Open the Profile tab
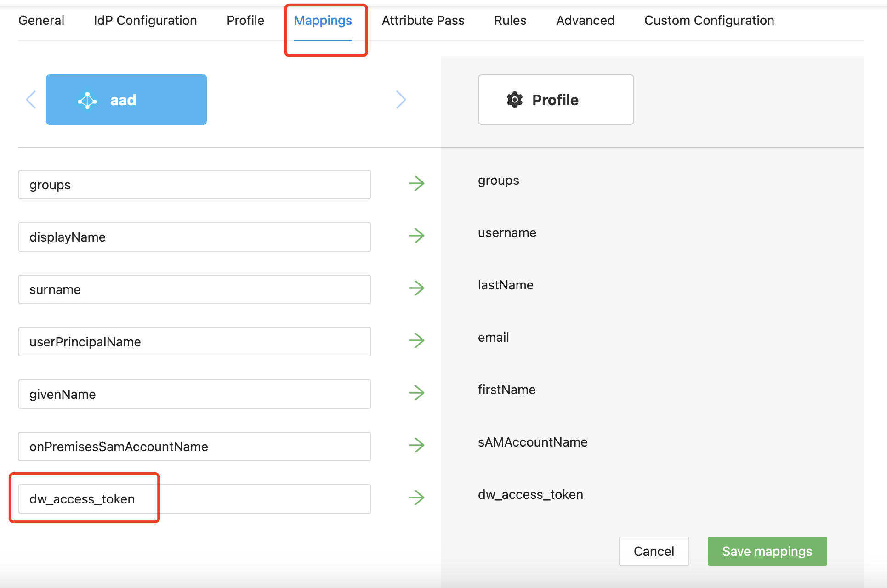This screenshot has width=887, height=588. point(245,21)
